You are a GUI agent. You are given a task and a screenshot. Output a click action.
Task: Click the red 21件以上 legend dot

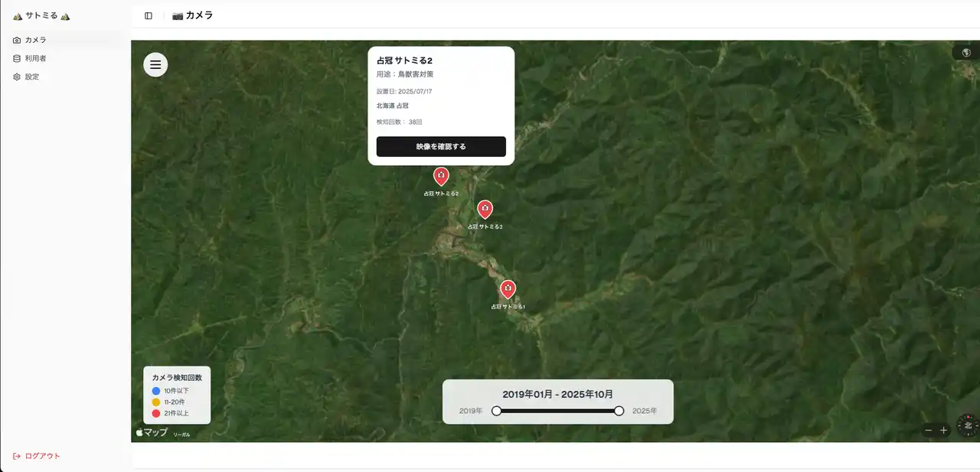click(x=156, y=413)
